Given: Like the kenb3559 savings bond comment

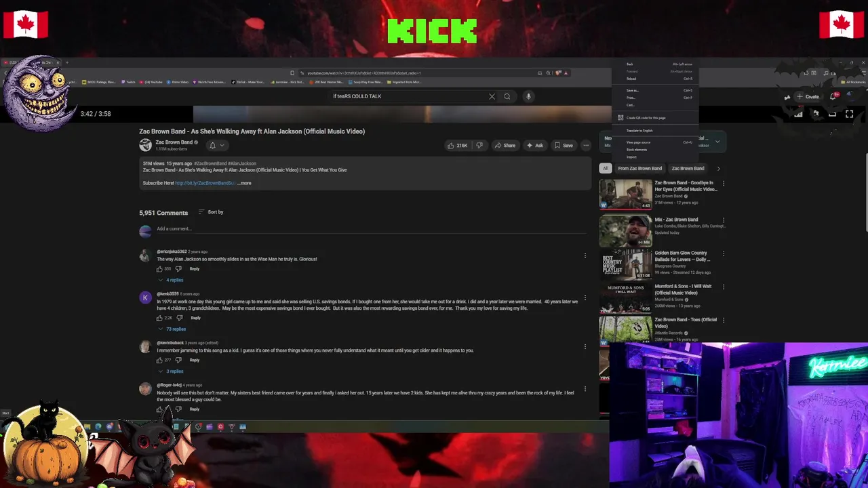Looking at the screenshot, I should pyautogui.click(x=160, y=318).
